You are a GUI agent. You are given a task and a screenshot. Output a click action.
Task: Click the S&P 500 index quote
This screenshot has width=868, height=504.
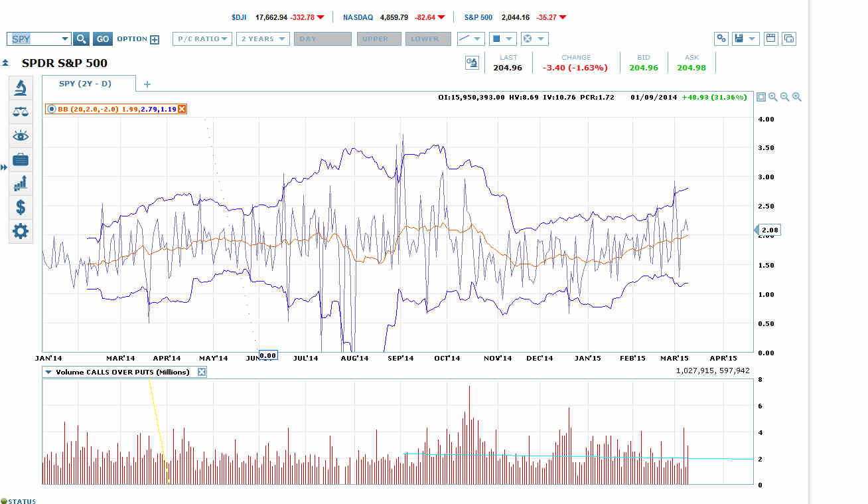[x=516, y=17]
